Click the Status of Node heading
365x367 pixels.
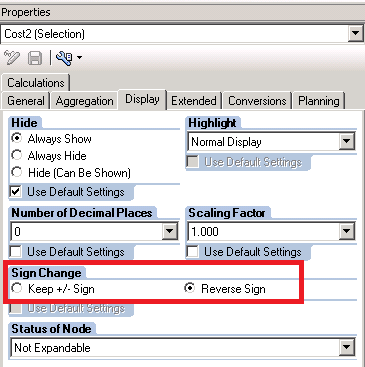click(x=51, y=329)
